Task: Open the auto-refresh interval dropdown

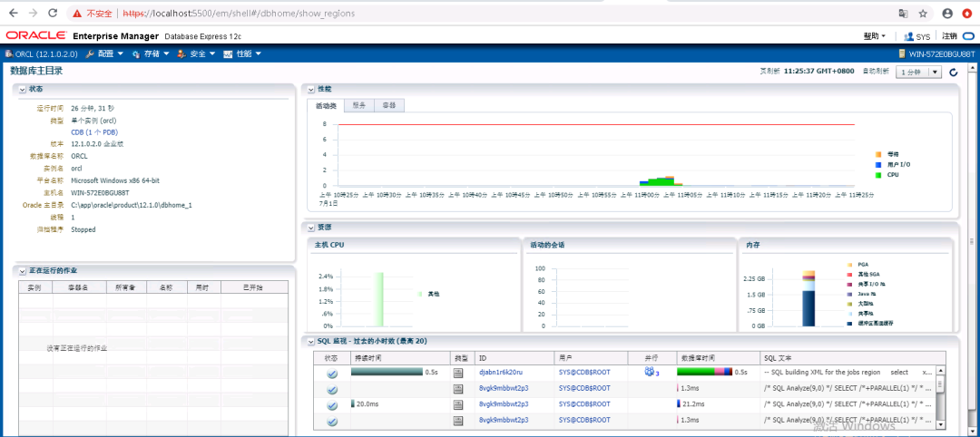Action: point(918,73)
